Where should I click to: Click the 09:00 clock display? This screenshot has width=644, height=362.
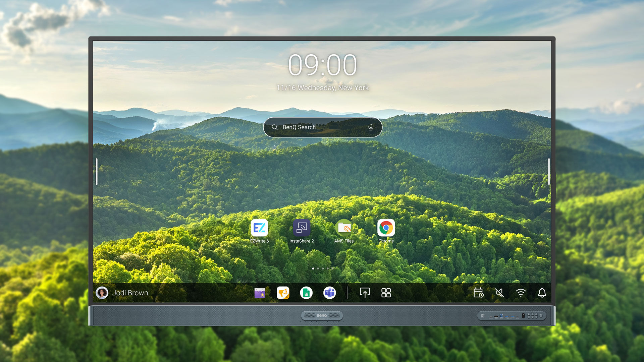[323, 65]
